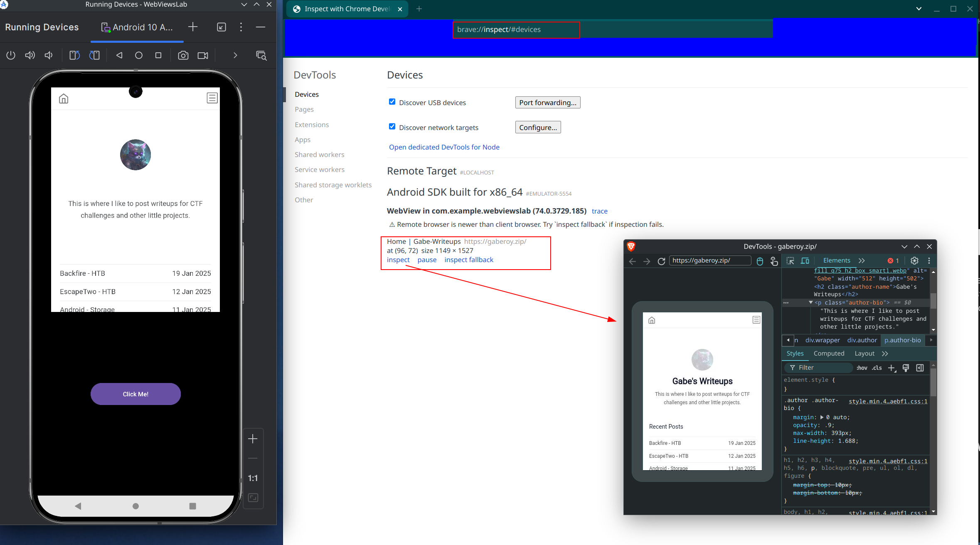Reload the page in DevTools screencast
This screenshot has height=545, width=980.
point(661,261)
